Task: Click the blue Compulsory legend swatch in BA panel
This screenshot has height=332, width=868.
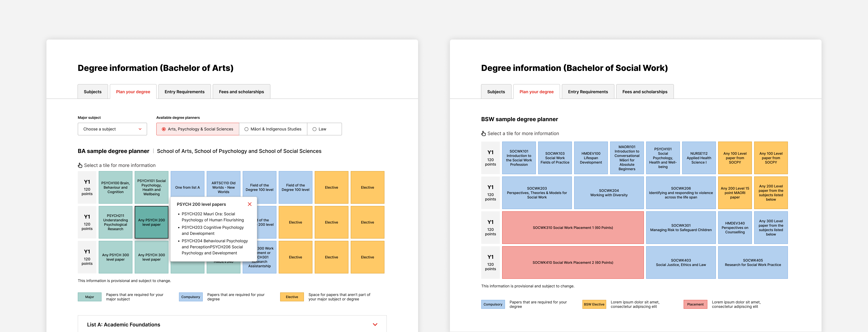Action: tap(191, 297)
